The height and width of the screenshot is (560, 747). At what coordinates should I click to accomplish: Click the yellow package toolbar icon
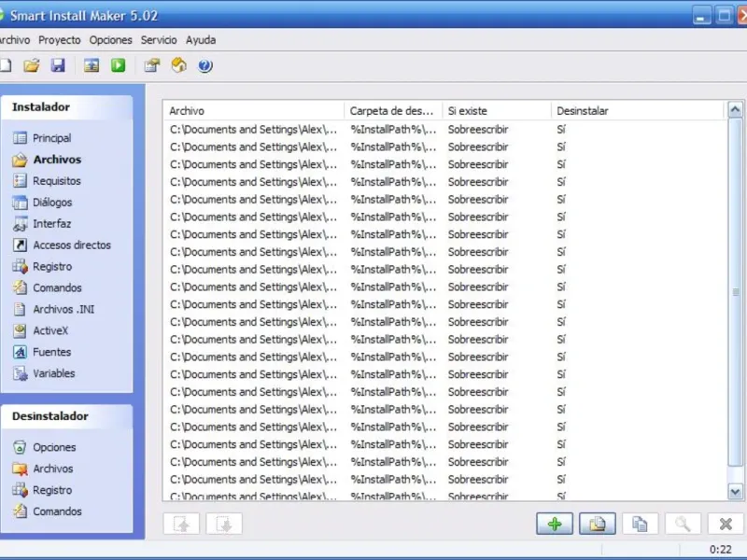click(x=178, y=65)
